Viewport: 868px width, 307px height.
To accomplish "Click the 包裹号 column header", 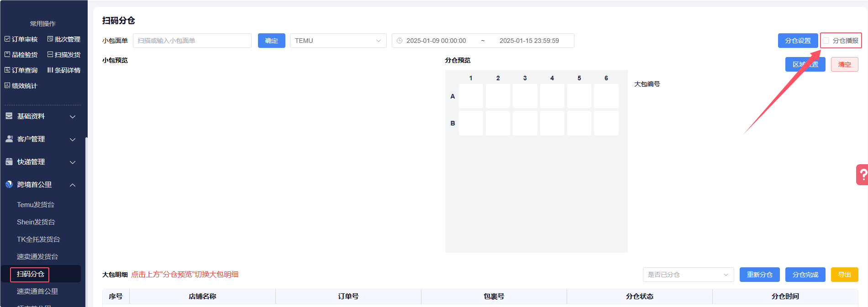I will coord(494,297).
